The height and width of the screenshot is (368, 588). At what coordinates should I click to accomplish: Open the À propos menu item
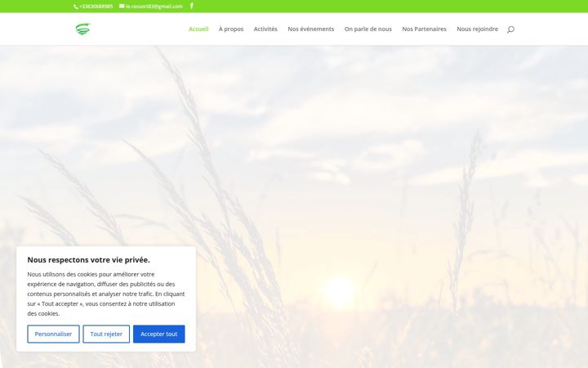pyautogui.click(x=231, y=29)
